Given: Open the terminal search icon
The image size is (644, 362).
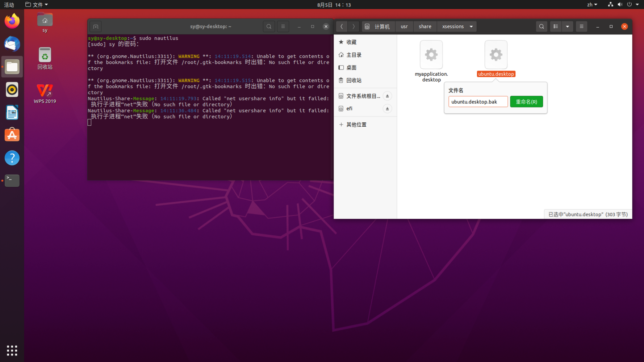Looking at the screenshot, I should click(x=269, y=26).
